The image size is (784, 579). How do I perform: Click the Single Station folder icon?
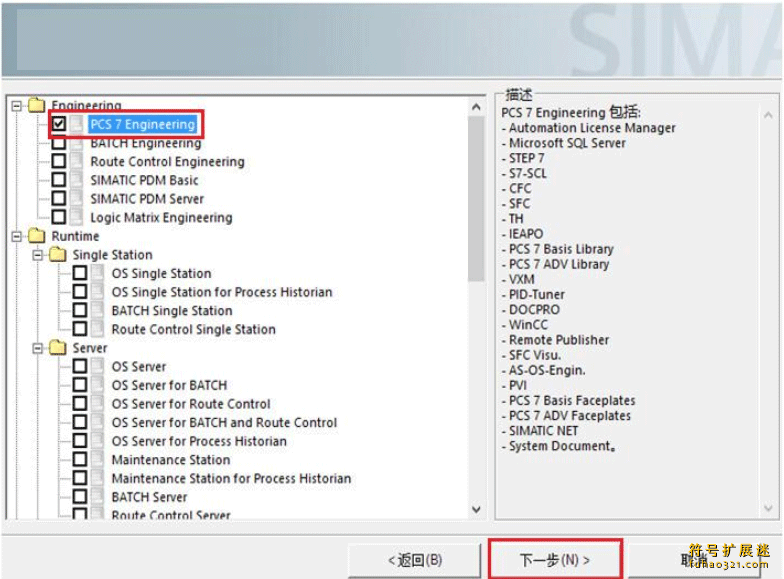pyautogui.click(x=58, y=254)
